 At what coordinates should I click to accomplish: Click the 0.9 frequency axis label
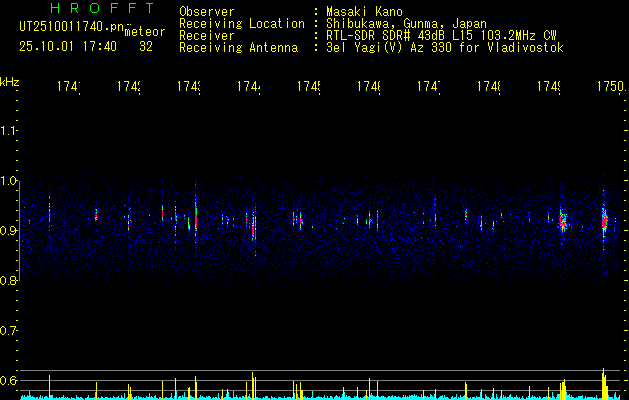tap(8, 231)
